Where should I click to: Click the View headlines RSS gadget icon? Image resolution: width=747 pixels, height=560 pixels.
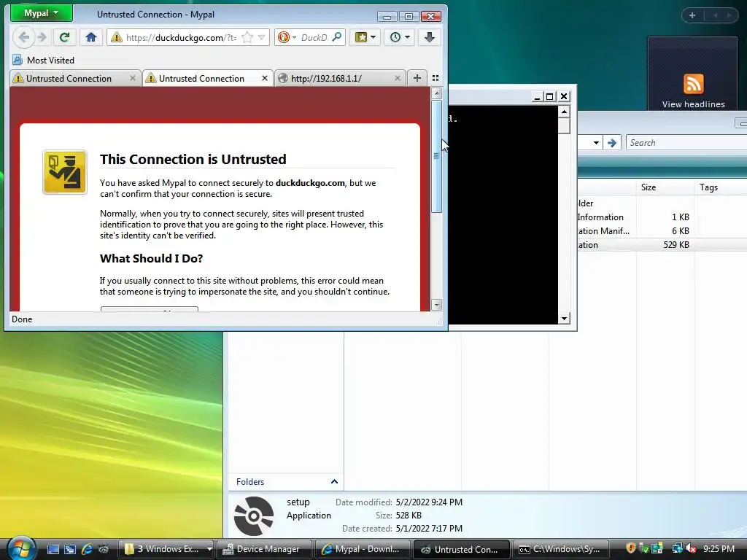[693, 84]
